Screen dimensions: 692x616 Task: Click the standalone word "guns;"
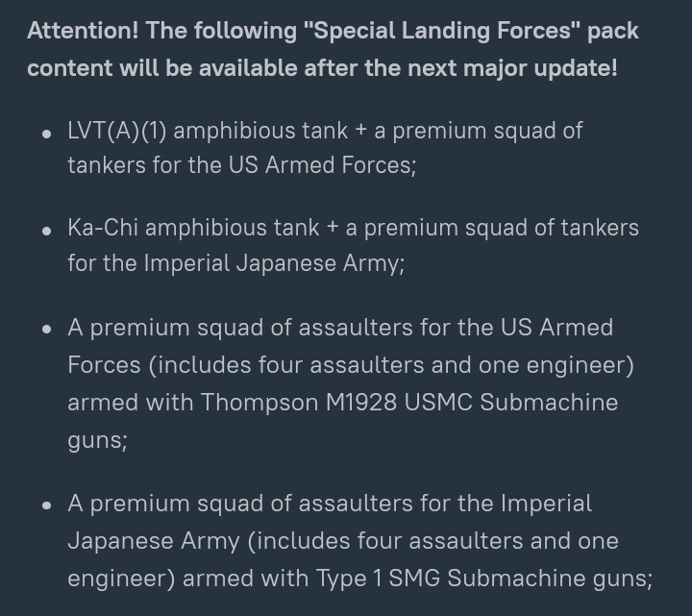pyautogui.click(x=97, y=441)
